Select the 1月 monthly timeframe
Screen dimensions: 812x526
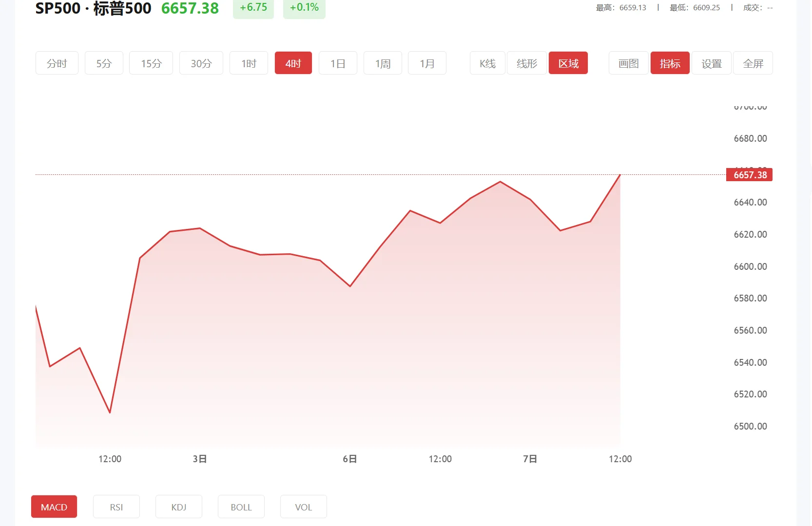[x=427, y=63]
